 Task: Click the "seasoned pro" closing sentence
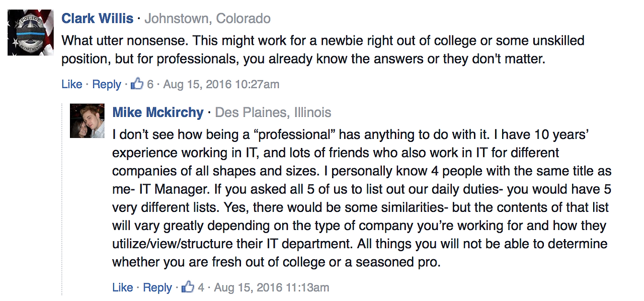tap(276, 262)
